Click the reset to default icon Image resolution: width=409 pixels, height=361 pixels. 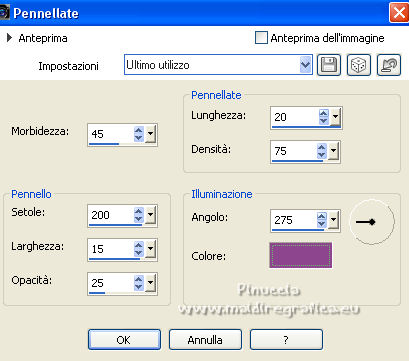(389, 65)
